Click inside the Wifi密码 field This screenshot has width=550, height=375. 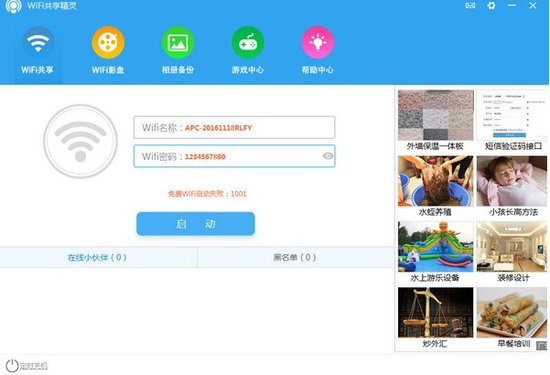(234, 156)
